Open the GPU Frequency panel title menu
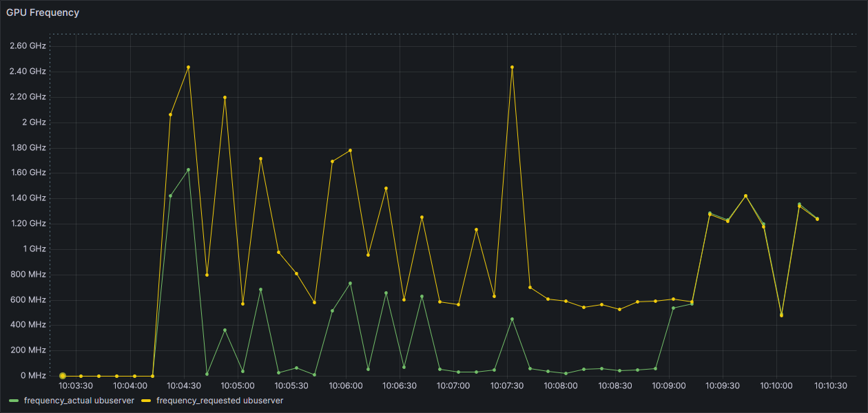Screen dimensions: 868x413 [43, 12]
